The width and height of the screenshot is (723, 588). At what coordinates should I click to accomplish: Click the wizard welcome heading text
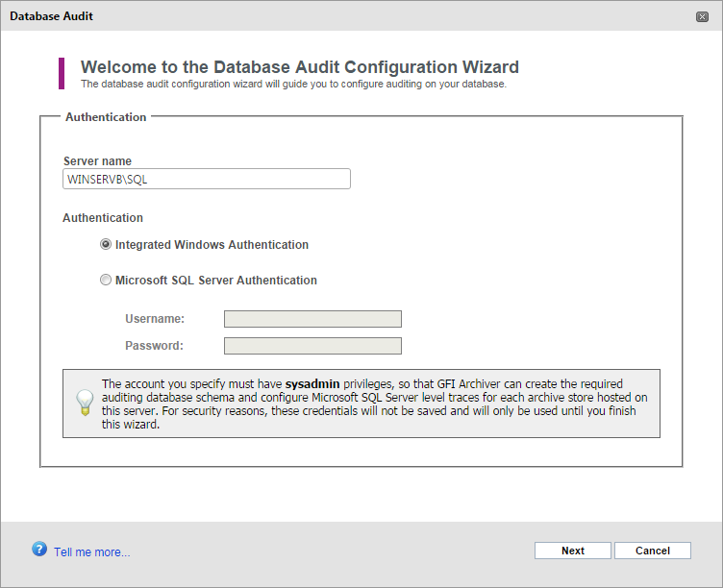[x=300, y=67]
